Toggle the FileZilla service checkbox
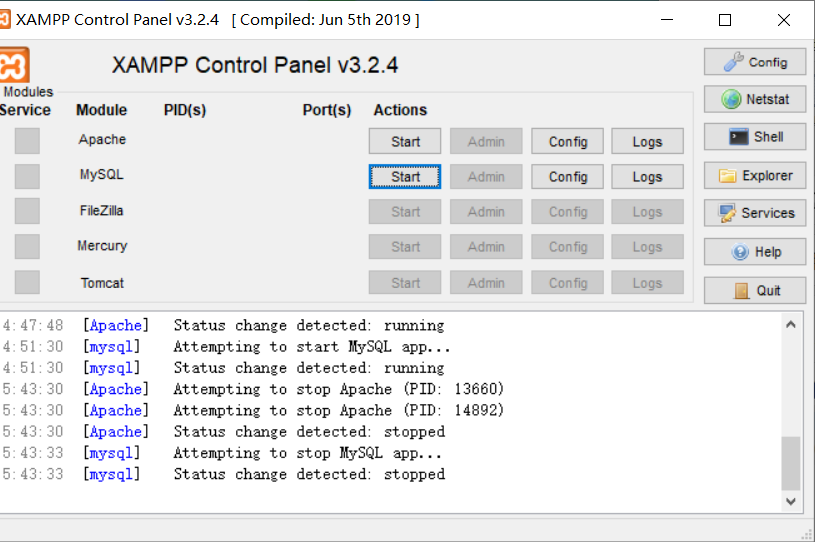 click(x=27, y=211)
